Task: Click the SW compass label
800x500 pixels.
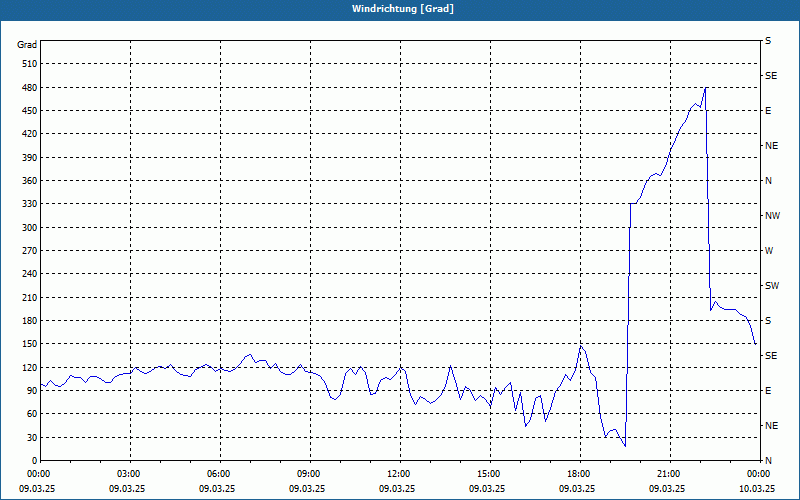Action: pos(772,286)
